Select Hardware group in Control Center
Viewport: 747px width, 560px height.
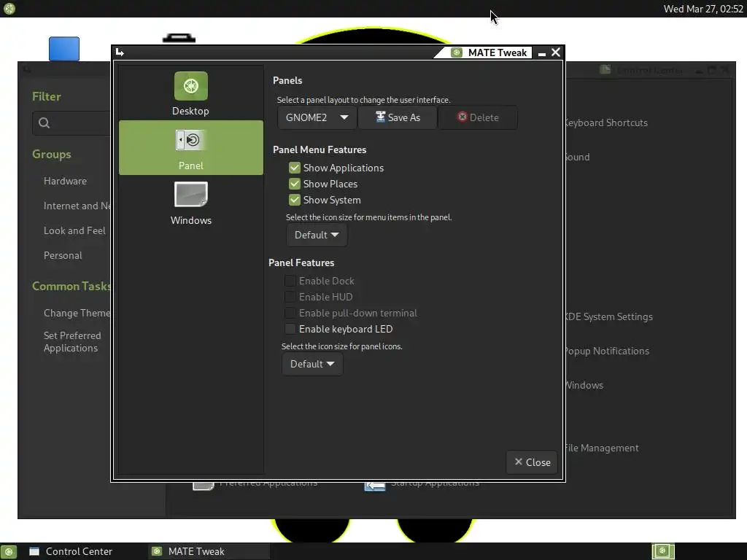pos(65,181)
